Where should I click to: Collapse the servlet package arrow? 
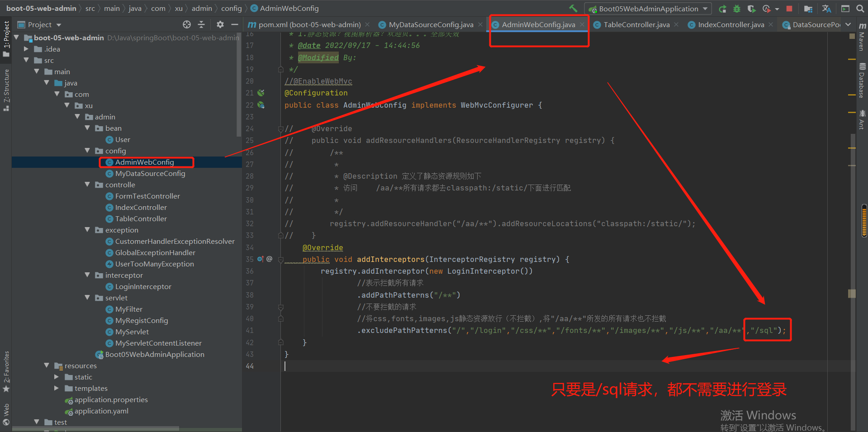coord(87,298)
